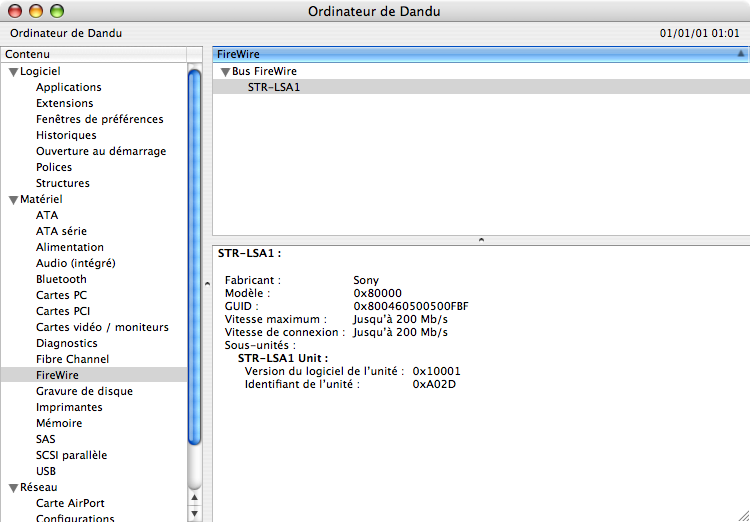
Task: Select Diagnostics in the sidebar
Action: (x=66, y=343)
